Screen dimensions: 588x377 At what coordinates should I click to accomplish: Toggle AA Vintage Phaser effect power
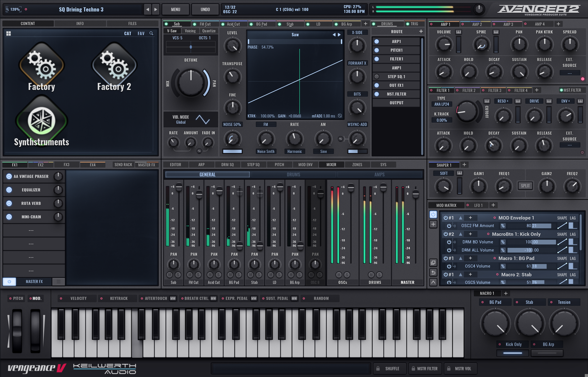tap(9, 176)
